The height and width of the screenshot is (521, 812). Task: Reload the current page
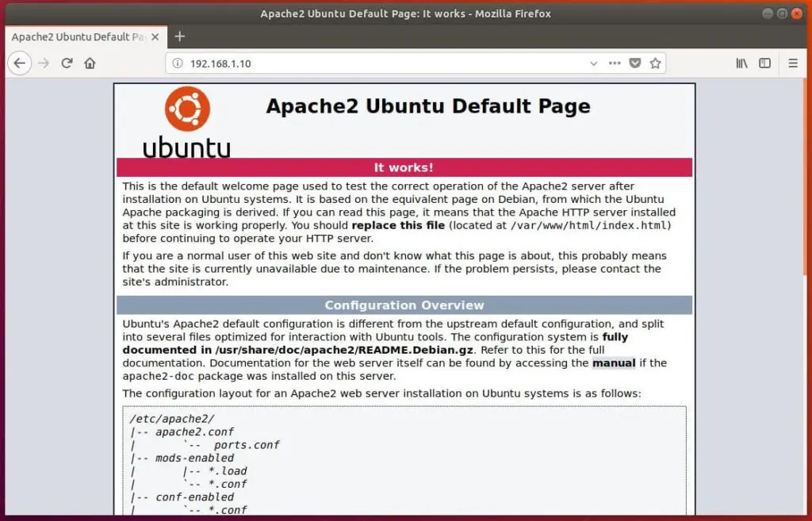click(x=67, y=63)
